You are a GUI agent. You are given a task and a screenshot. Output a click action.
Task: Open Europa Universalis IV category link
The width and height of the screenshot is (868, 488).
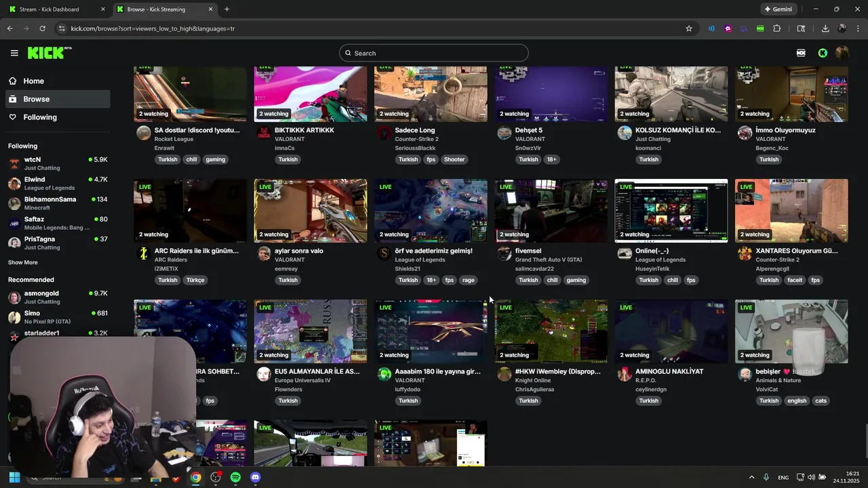(302, 380)
